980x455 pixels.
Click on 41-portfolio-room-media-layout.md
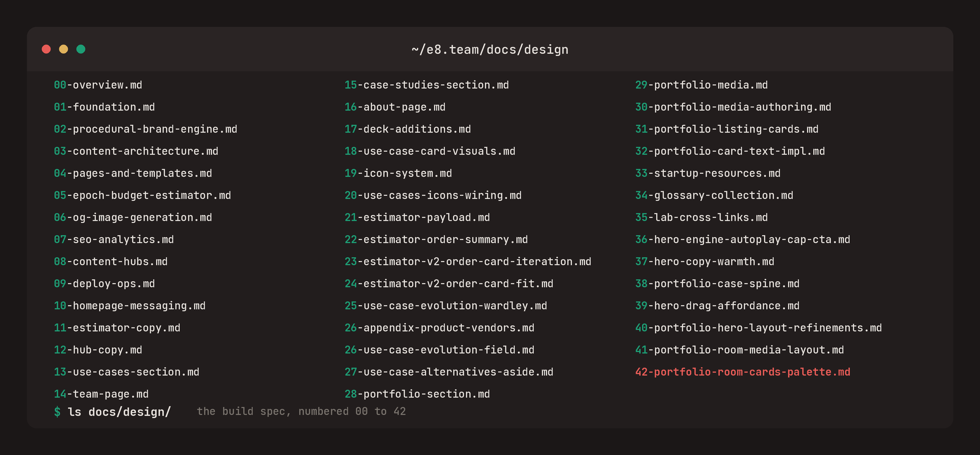740,350
